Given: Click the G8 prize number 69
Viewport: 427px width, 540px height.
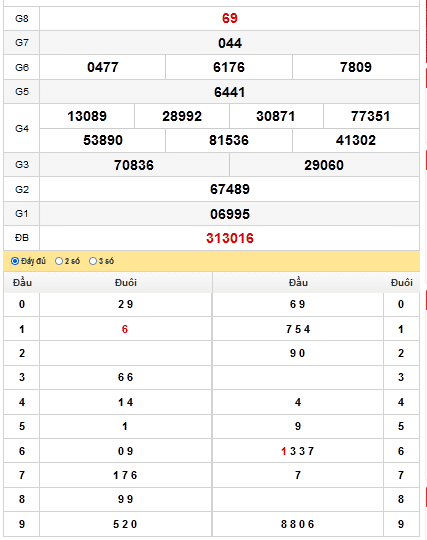Looking at the screenshot, I should coord(230,18).
